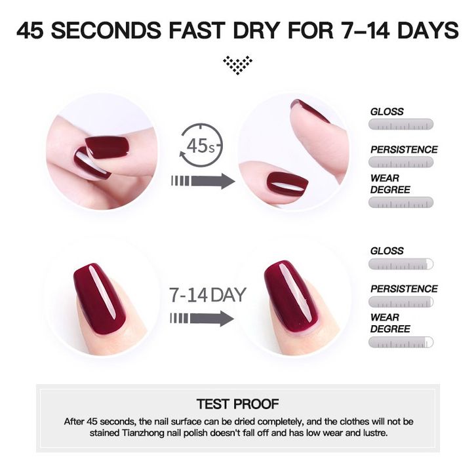476x476 pixels.
Task: Click the 7-14 DAY text label
Action: [x=207, y=295]
